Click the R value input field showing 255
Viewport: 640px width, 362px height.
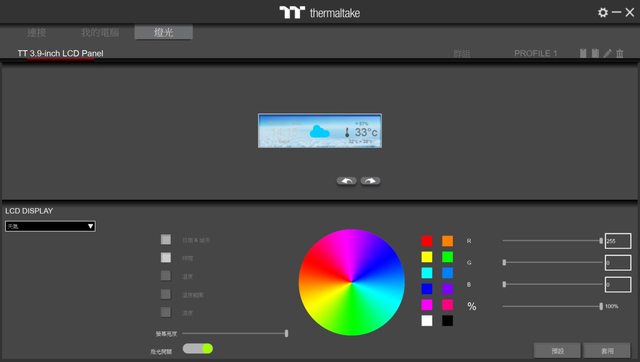(x=618, y=241)
